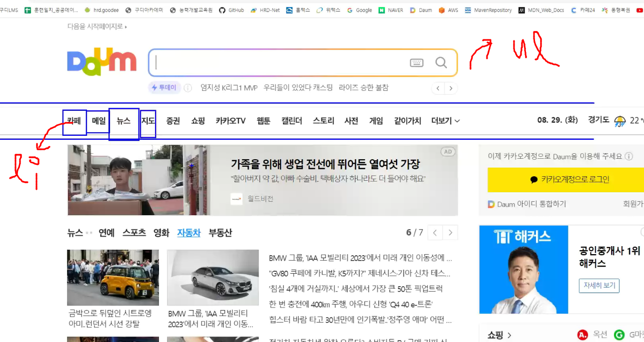The width and height of the screenshot is (644, 342).
Task: Show previous trending keywords with left arrow
Action: pos(438,88)
